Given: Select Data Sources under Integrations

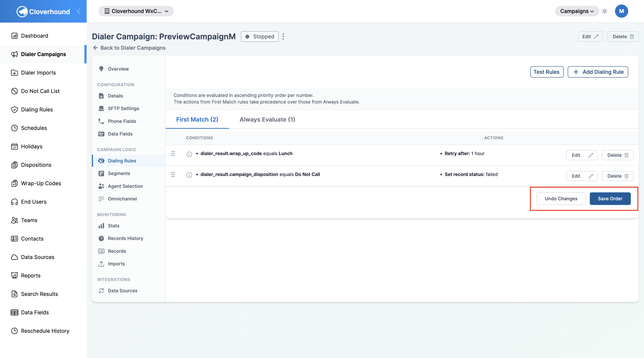Looking at the screenshot, I should click(129, 291).
